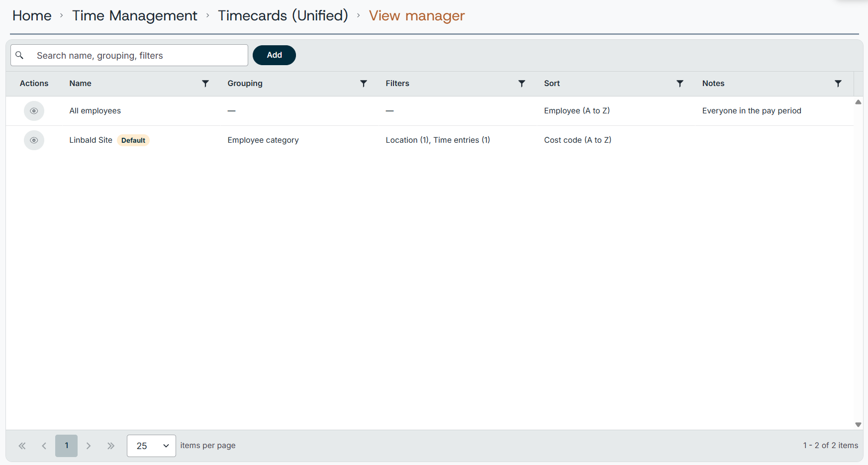
Task: Click the Location (1), Time entries (1) cell
Action: tap(438, 140)
